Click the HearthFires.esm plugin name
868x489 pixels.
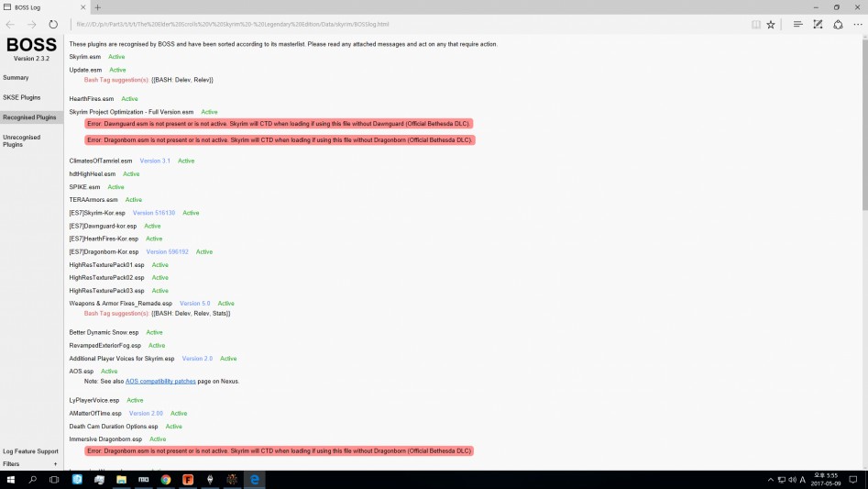92,98
